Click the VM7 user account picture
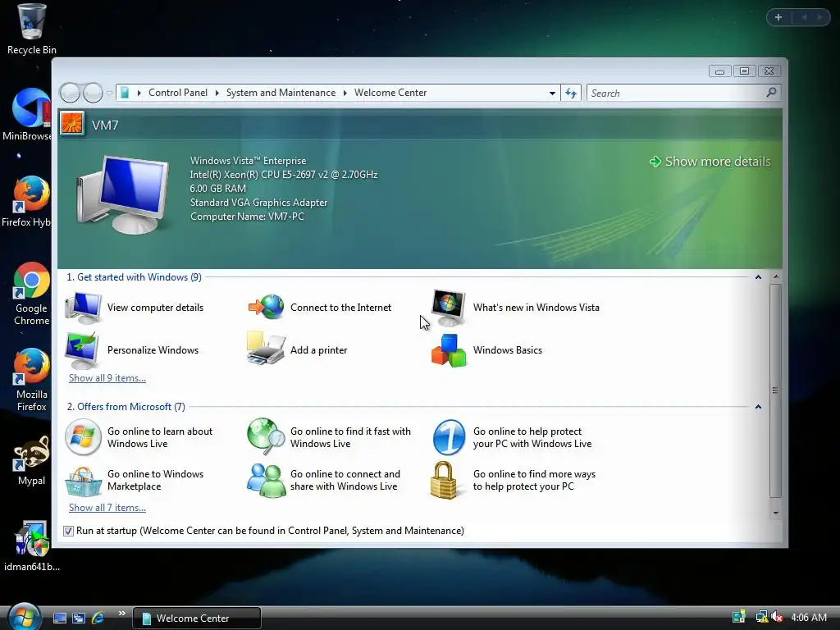This screenshot has width=840, height=630. point(72,124)
